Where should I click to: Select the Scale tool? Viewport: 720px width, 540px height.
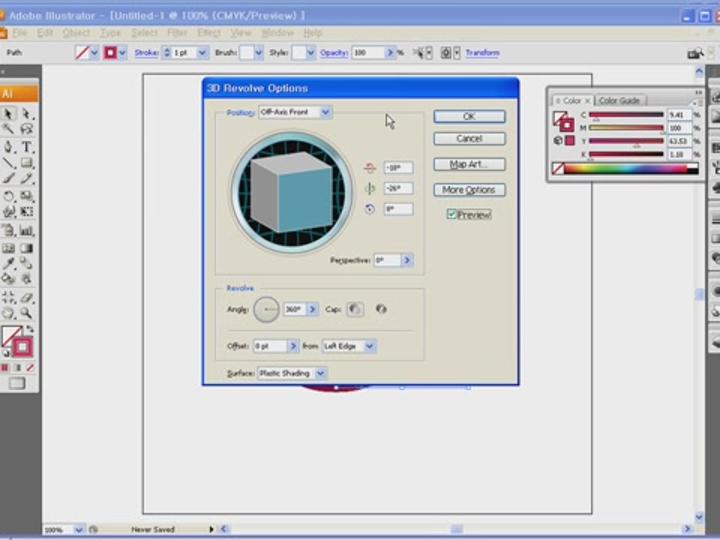pyautogui.click(x=27, y=196)
